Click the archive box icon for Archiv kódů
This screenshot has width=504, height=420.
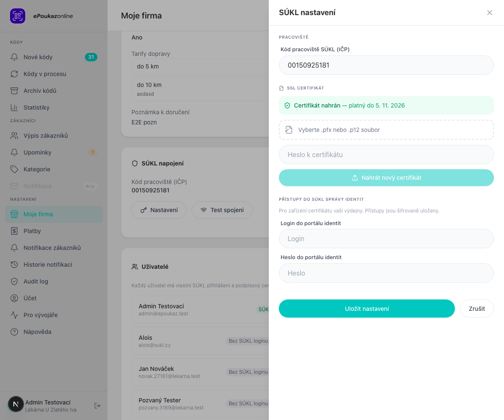coord(14,91)
